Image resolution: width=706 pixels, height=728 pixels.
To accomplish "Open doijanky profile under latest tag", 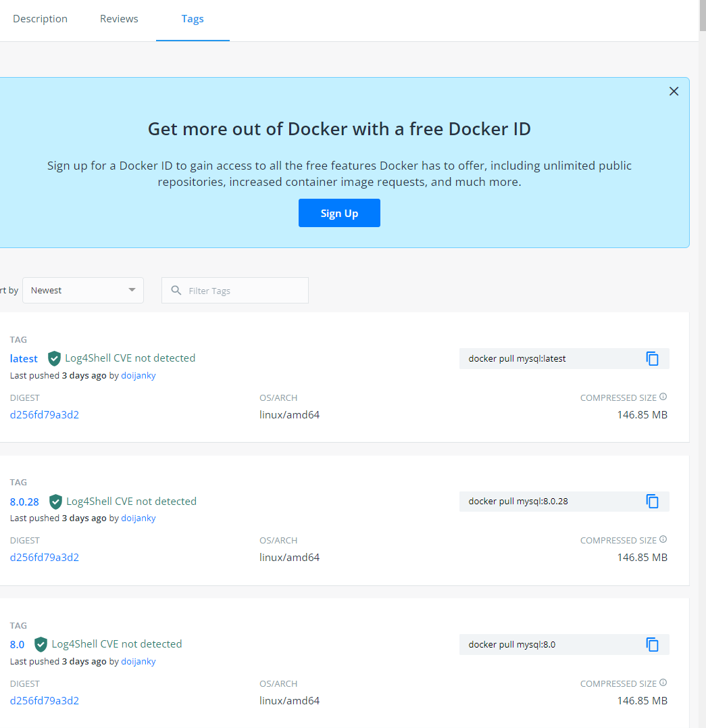I will coord(138,376).
